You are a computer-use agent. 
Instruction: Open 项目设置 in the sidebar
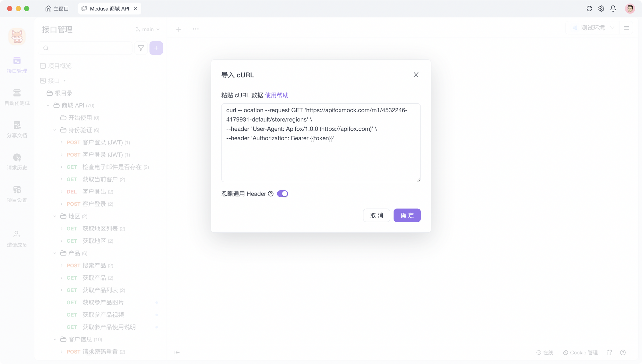(x=17, y=194)
